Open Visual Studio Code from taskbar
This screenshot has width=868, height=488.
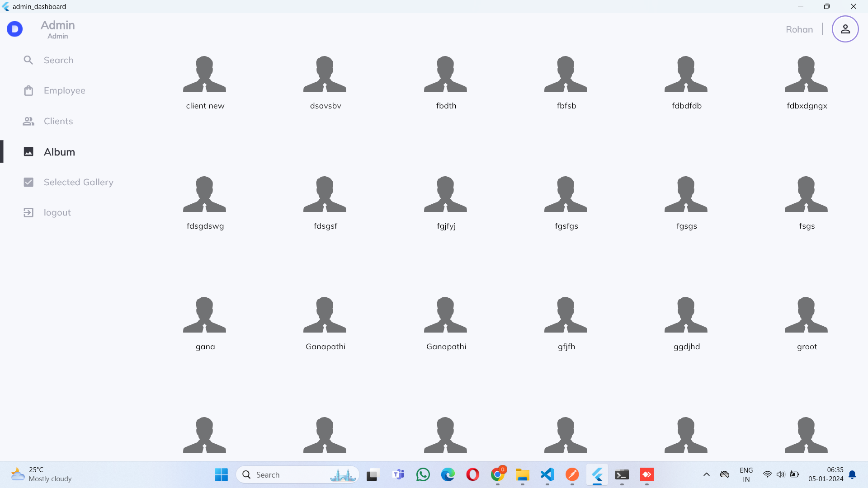547,474
